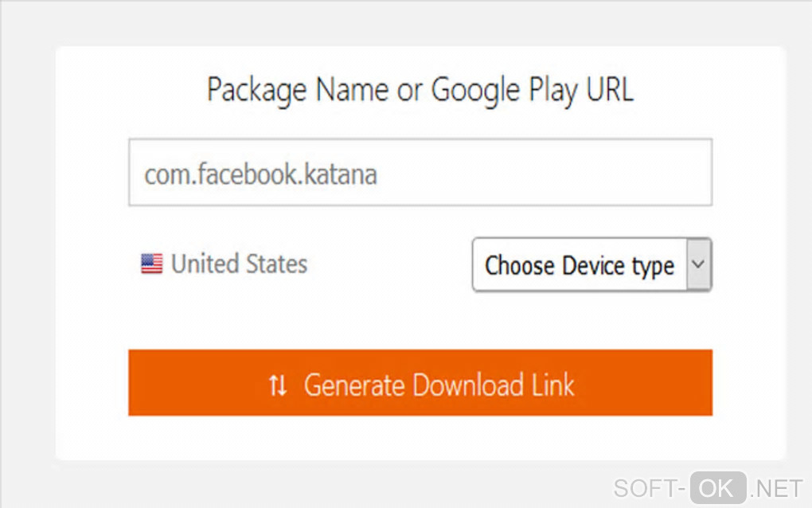Image resolution: width=812 pixels, height=508 pixels.
Task: Click the word "Package" in the heading
Action: 257,90
